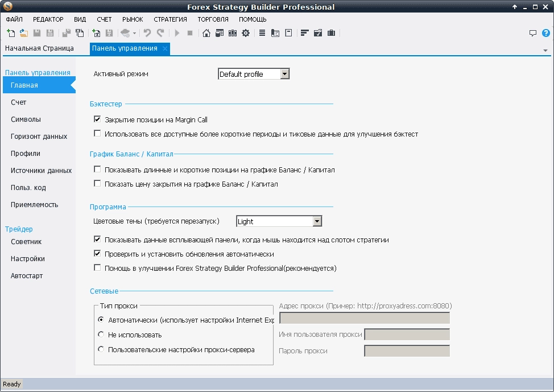554x392 pixels.
Task: Click the horizontal lines list icon
Action: [262, 33]
